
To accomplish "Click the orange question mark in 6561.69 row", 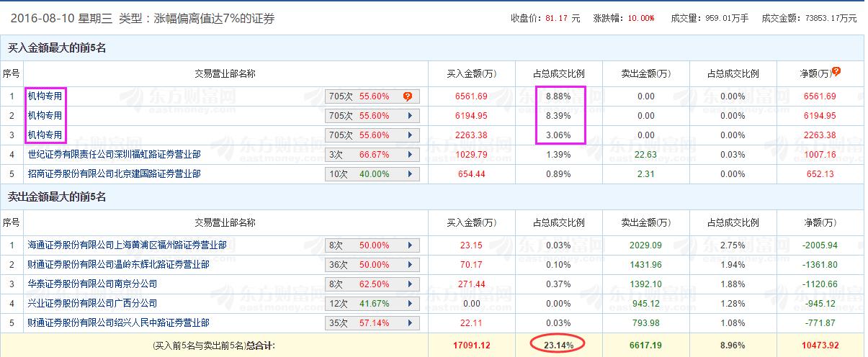I will pos(408,96).
